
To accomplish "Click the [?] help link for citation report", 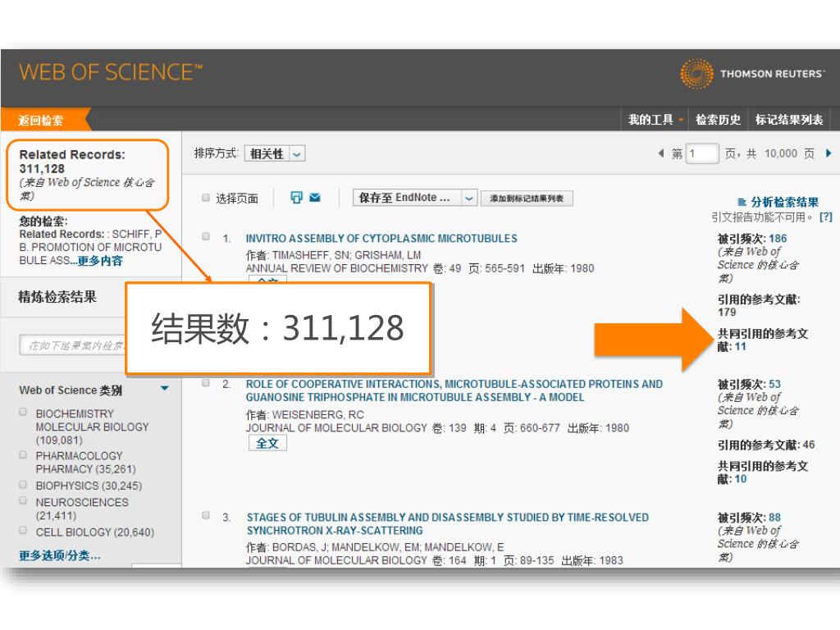I will (825, 217).
